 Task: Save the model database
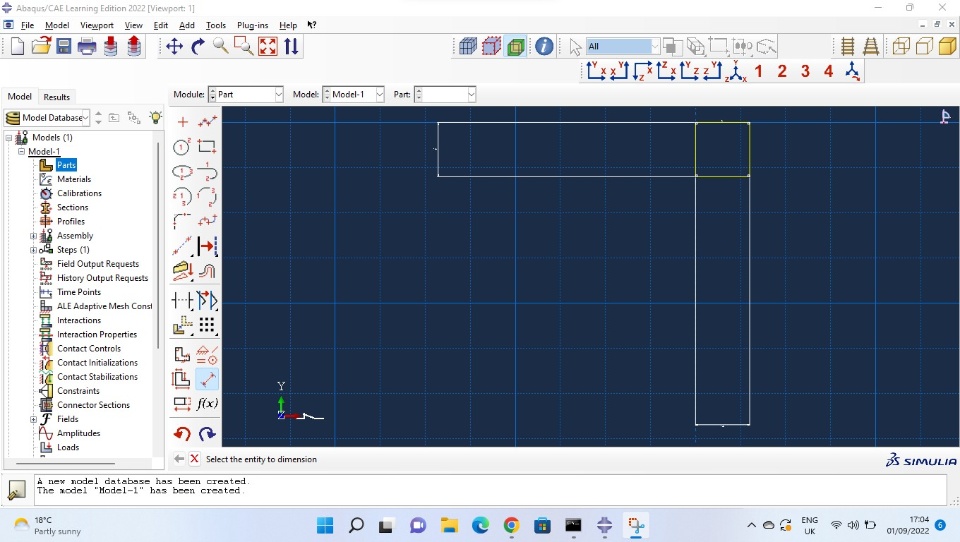[64, 47]
